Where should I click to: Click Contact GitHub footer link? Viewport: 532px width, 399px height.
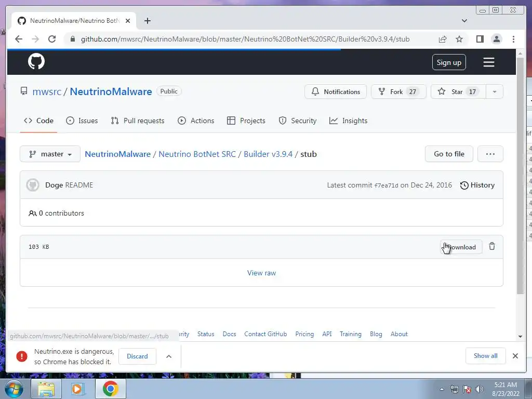coord(265,334)
